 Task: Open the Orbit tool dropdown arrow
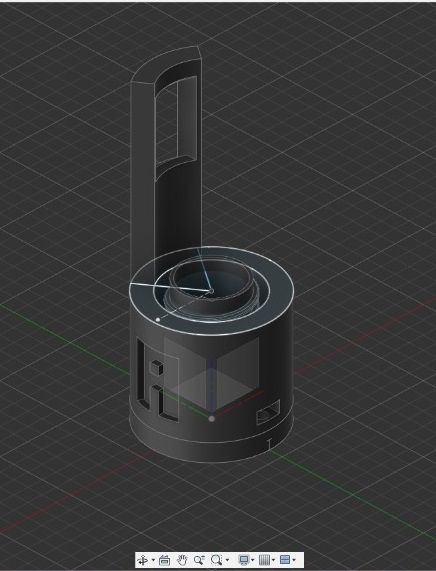pos(153,560)
